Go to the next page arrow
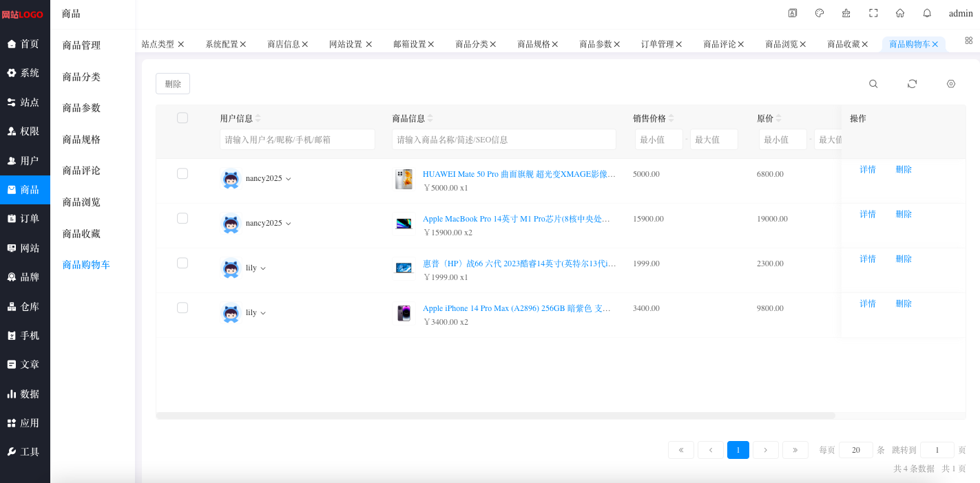980x483 pixels. click(766, 450)
